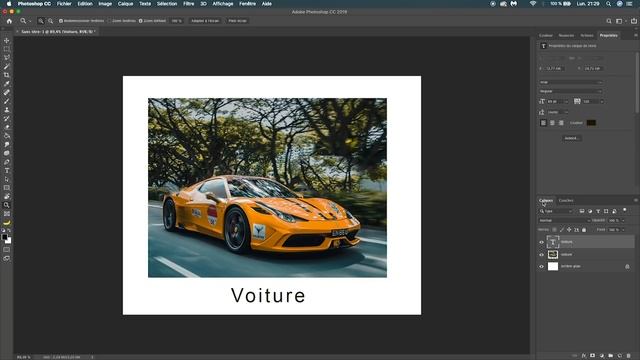Select the Rectangle shape tool
Viewport: 640px width, 360px height.
coord(7,188)
